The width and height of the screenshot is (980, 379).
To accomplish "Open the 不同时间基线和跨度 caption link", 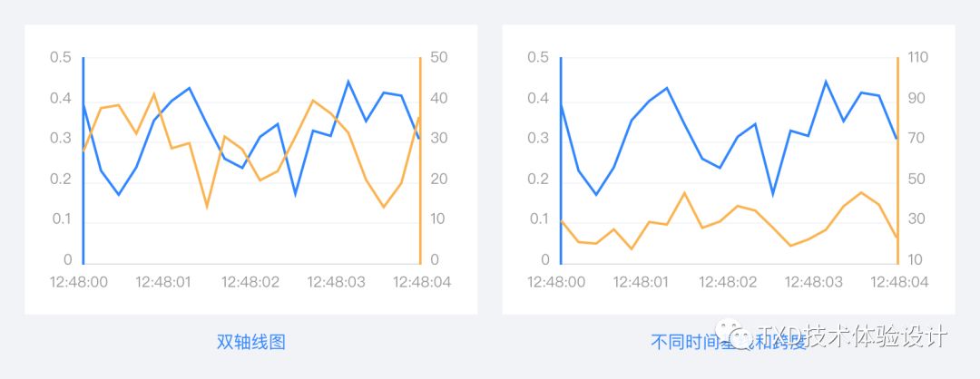I will pos(729,342).
